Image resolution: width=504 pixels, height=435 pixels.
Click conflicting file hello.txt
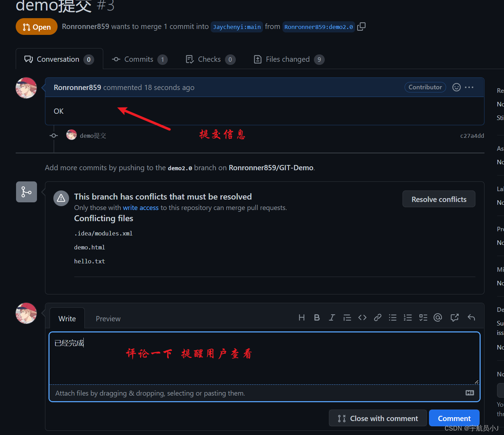(90, 261)
